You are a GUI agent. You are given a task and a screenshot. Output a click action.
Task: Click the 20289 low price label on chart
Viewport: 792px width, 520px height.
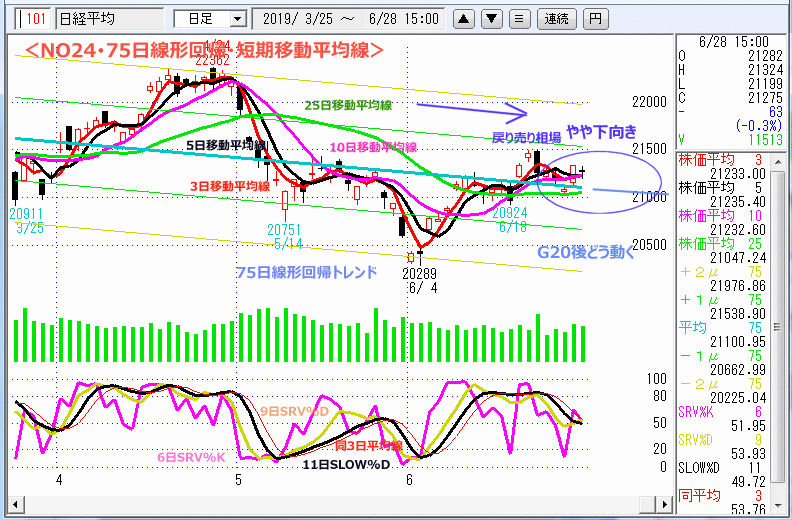tap(419, 272)
